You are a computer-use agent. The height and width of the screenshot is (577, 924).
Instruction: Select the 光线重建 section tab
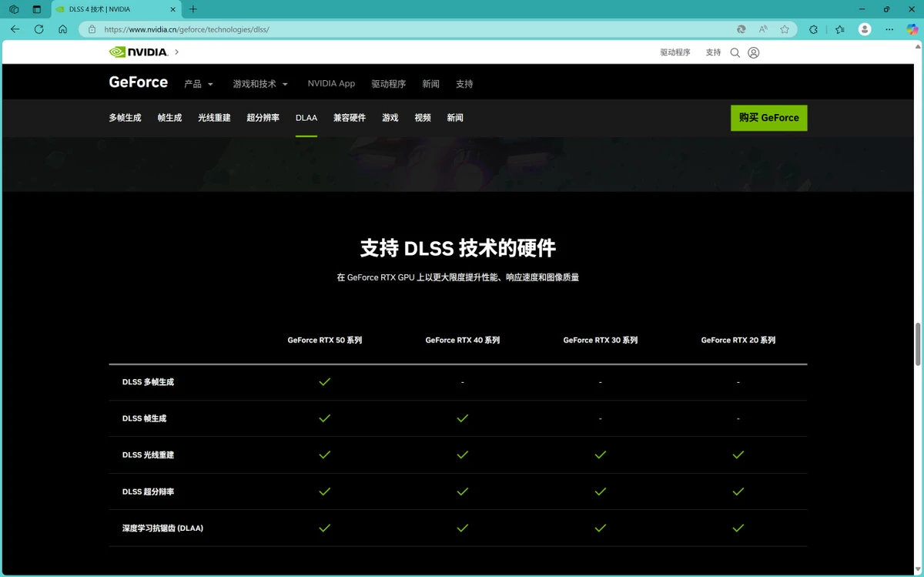(x=214, y=118)
